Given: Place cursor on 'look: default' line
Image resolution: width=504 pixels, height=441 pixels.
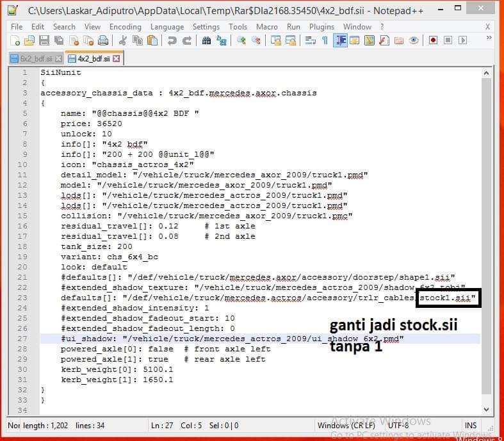Looking at the screenshot, I should 94,268.
